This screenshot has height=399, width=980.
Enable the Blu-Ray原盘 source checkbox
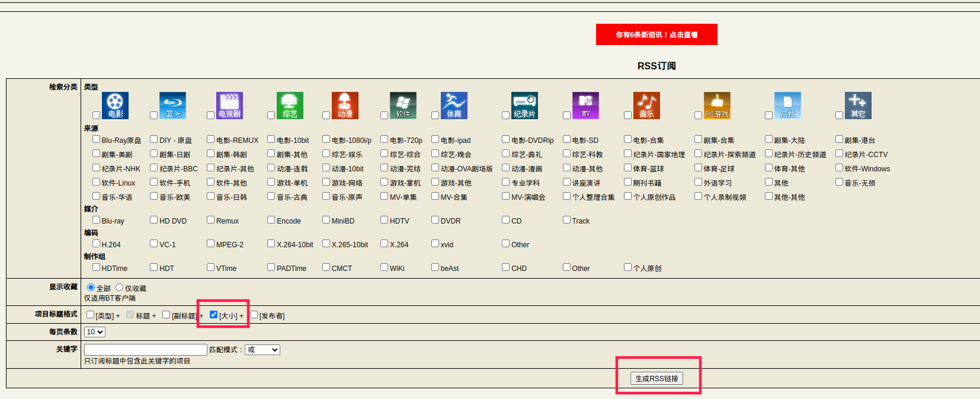point(96,139)
